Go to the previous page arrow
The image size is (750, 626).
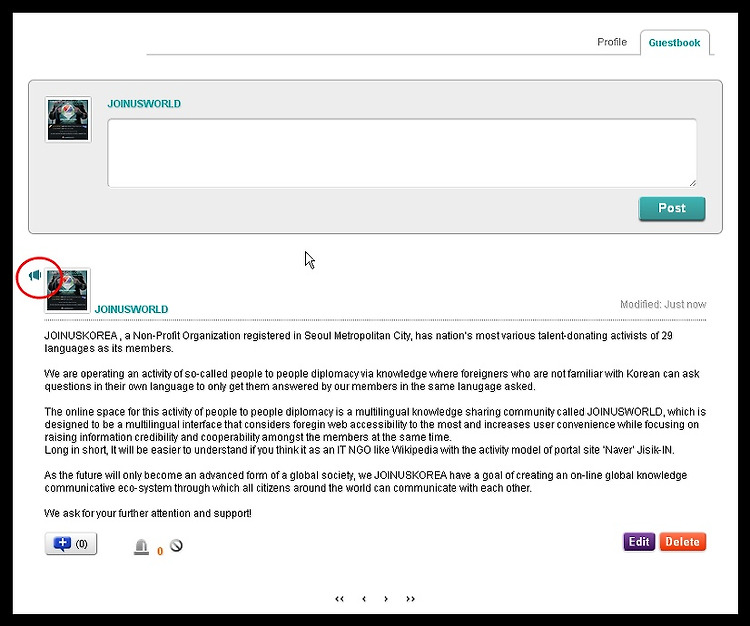(364, 599)
